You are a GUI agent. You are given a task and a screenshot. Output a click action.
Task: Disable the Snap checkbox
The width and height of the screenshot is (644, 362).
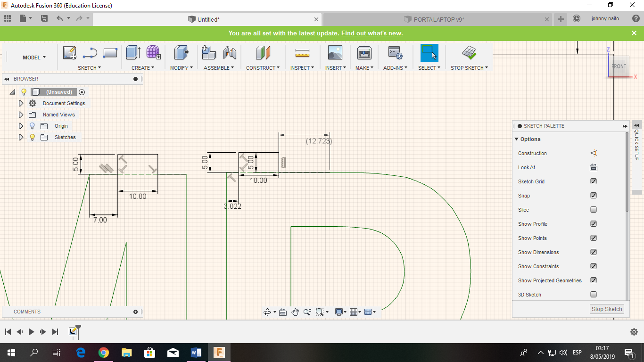click(594, 196)
